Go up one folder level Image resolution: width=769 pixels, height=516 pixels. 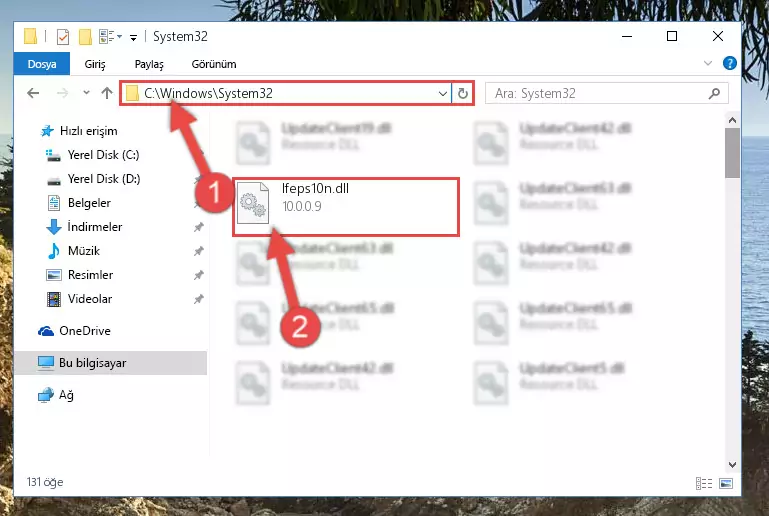click(x=107, y=93)
